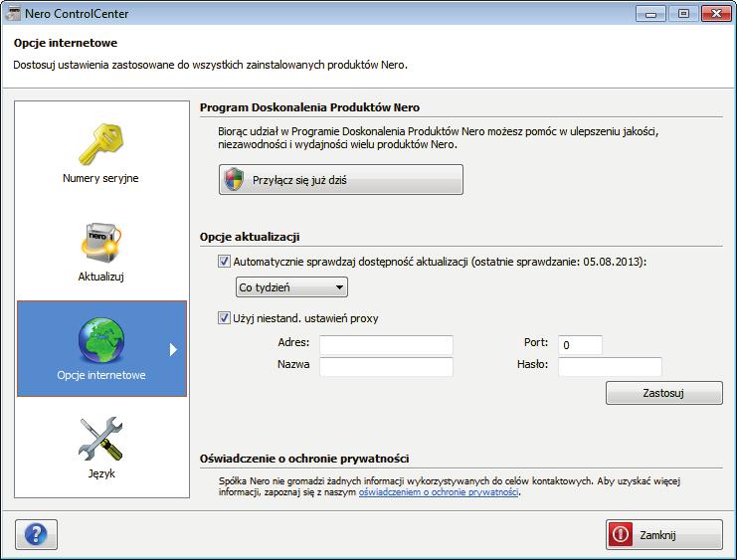Click the Nero ControlCenter title bar icon
Image resolution: width=737 pixels, height=560 pixels.
(x=12, y=13)
